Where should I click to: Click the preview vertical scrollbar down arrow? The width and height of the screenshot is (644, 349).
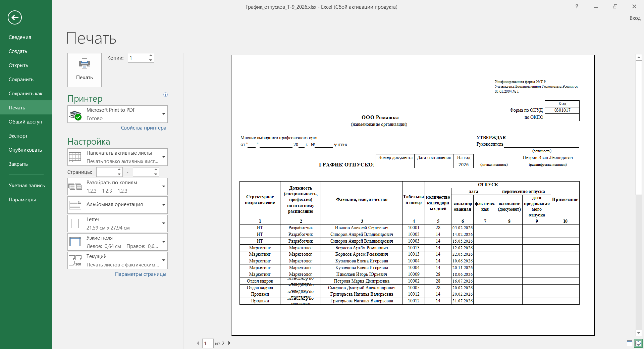[639, 333]
